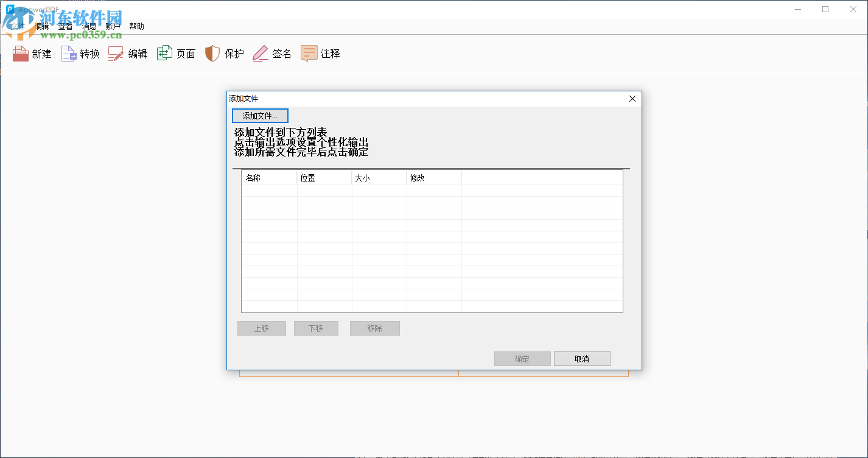This screenshot has height=458, width=868.
Task: Select the 注释 (Comment) tool
Action: (320, 54)
